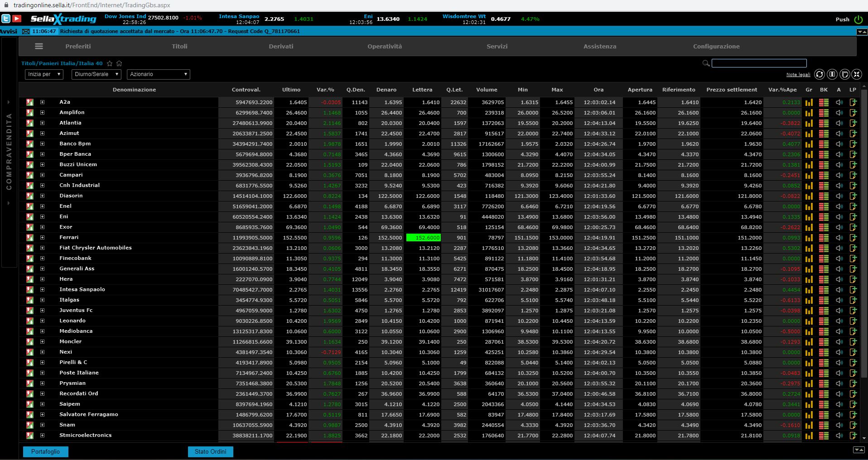Add Intesa Sanpaolo to personal list

tap(854, 290)
